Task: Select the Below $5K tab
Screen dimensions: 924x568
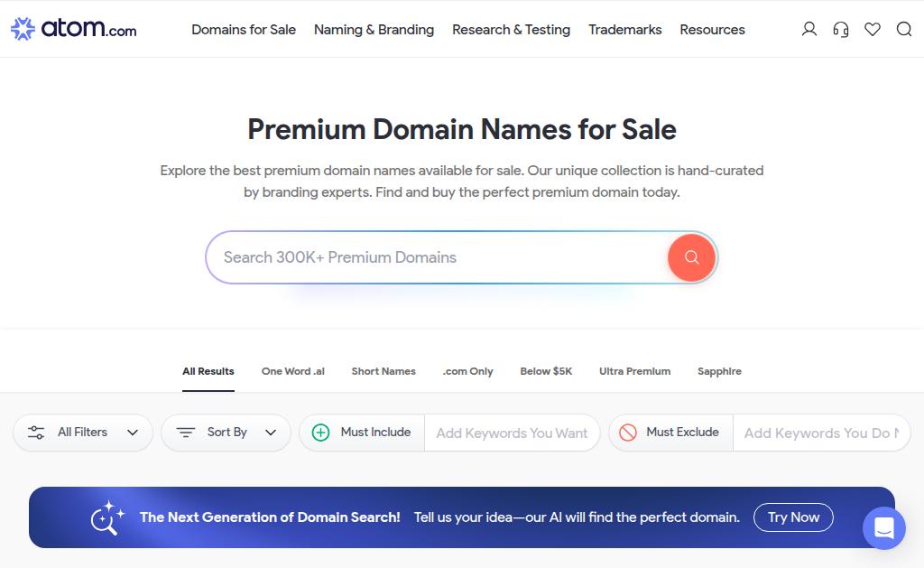Action: click(546, 371)
